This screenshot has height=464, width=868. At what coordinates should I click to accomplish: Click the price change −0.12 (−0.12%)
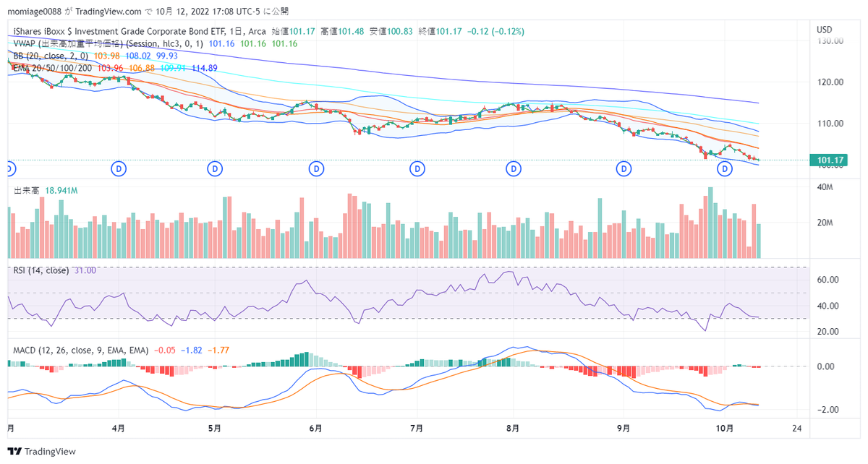(495, 32)
